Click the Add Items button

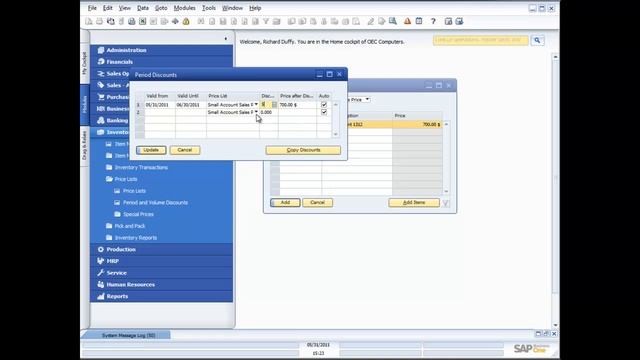[414, 203]
